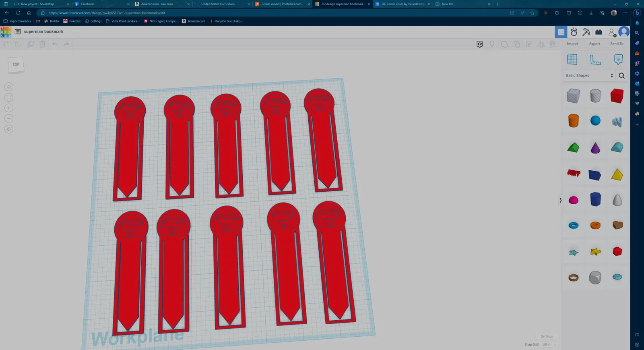Image resolution: width=644 pixels, height=350 pixels.
Task: Switch to the Bricks view
Action: [599, 32]
